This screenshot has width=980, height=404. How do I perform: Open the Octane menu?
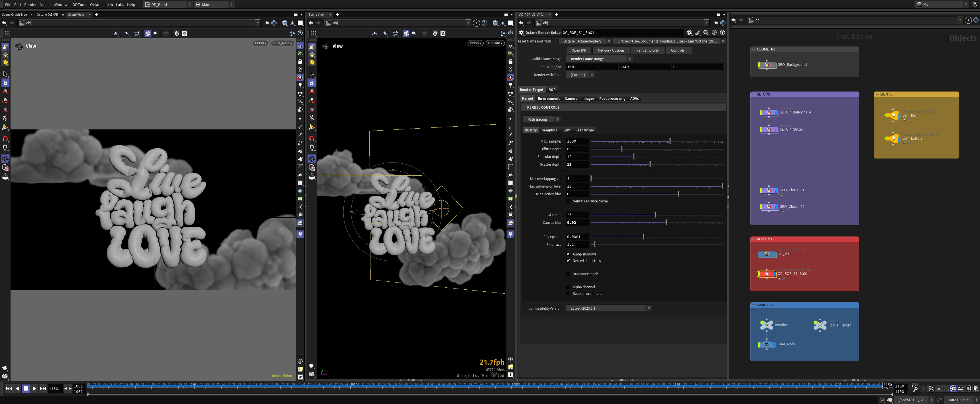coord(96,5)
